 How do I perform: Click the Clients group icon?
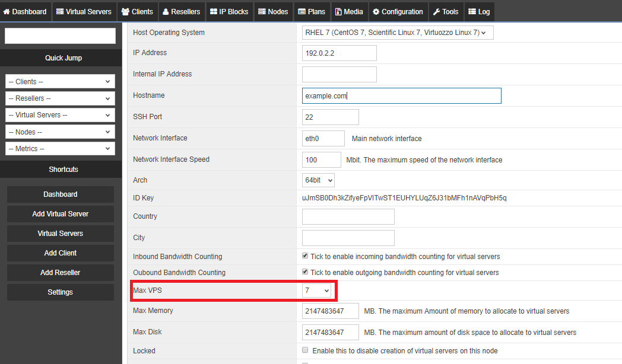pos(125,12)
